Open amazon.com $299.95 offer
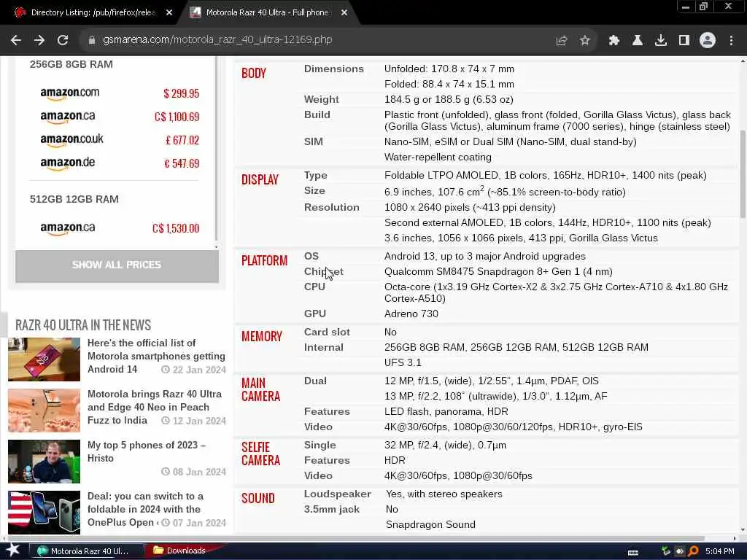The image size is (747, 560). [119, 93]
